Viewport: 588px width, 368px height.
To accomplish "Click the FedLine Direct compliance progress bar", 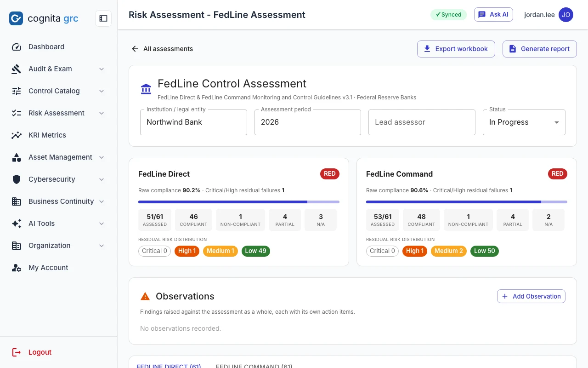I will (239, 201).
